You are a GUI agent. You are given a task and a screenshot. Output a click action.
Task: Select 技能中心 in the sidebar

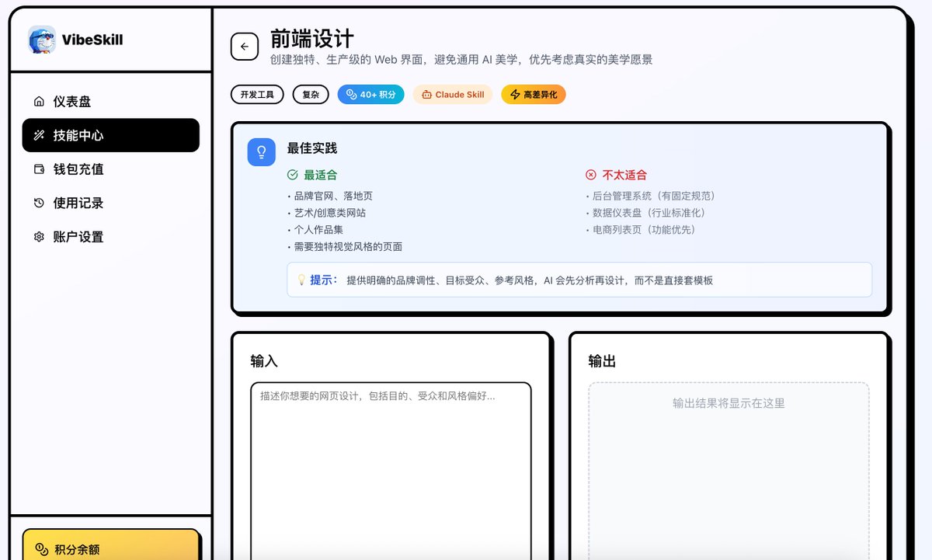[x=110, y=135]
